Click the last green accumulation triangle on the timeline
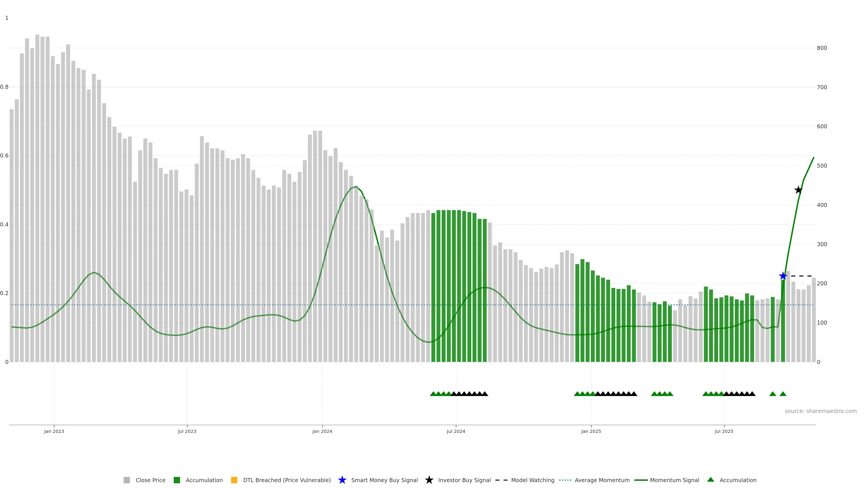868x488 pixels. point(783,394)
